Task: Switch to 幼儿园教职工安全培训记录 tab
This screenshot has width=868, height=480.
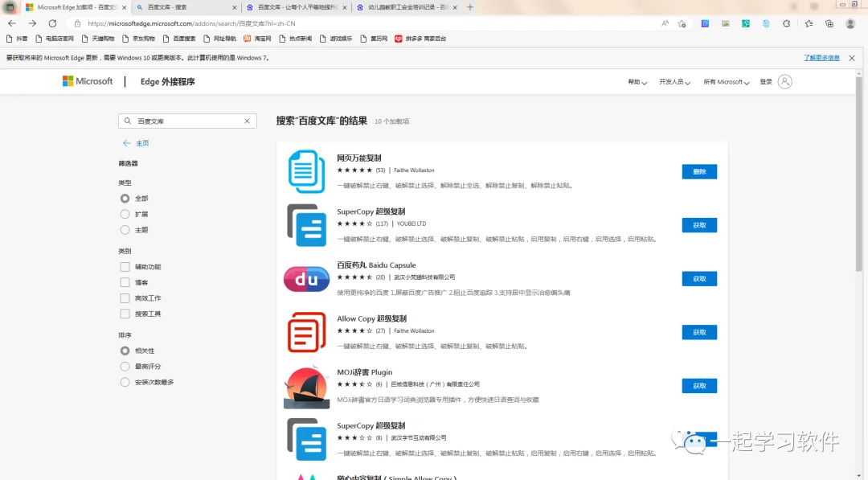Action: [407, 7]
